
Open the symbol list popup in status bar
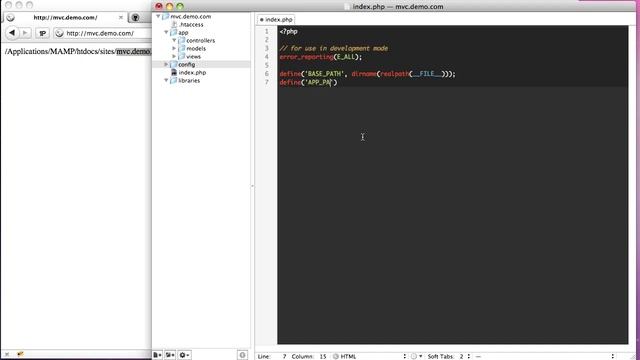point(545,356)
